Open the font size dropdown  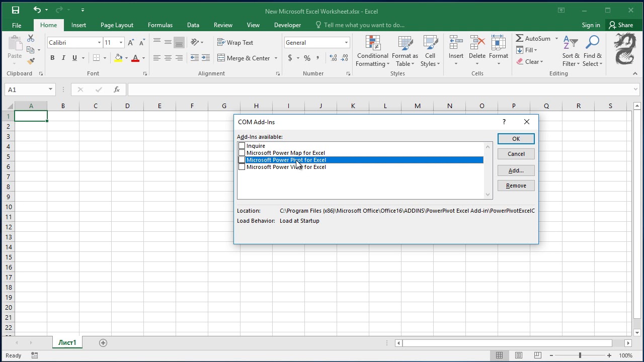pyautogui.click(x=121, y=43)
